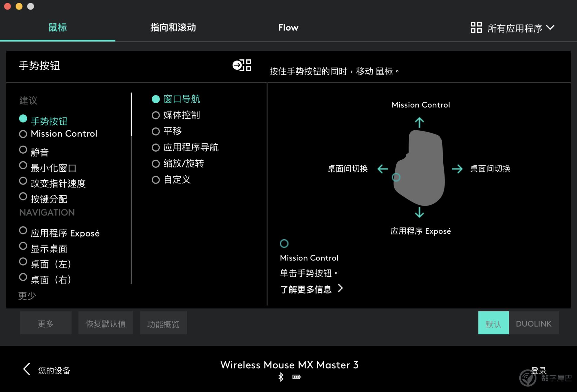
Task: Click the back chevron icon beside 您的设备
Action: click(x=27, y=369)
